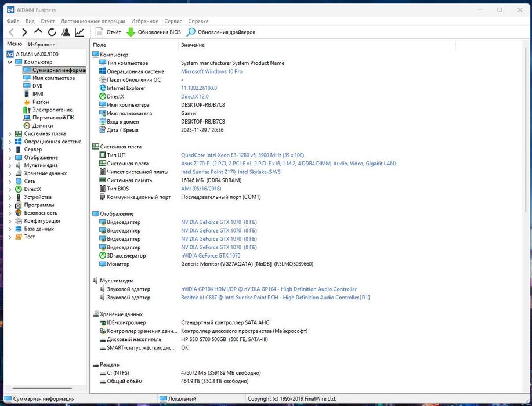Expand the Хранение данных tree node
The height and width of the screenshot is (406, 532).
(10, 173)
